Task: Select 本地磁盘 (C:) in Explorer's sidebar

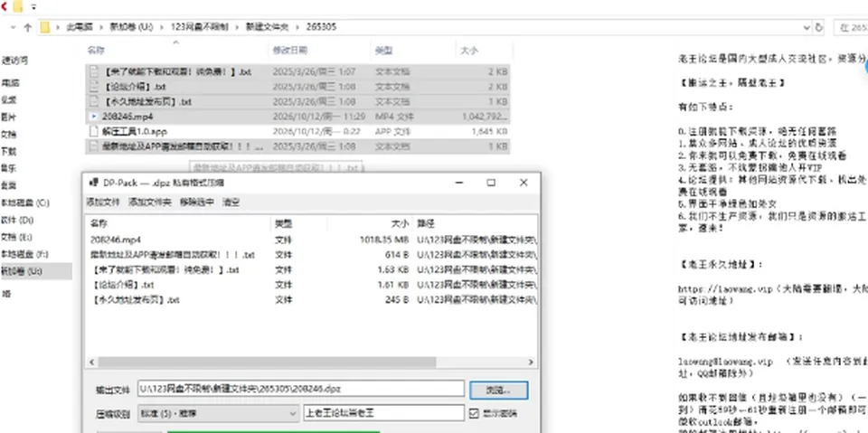Action: 25,203
